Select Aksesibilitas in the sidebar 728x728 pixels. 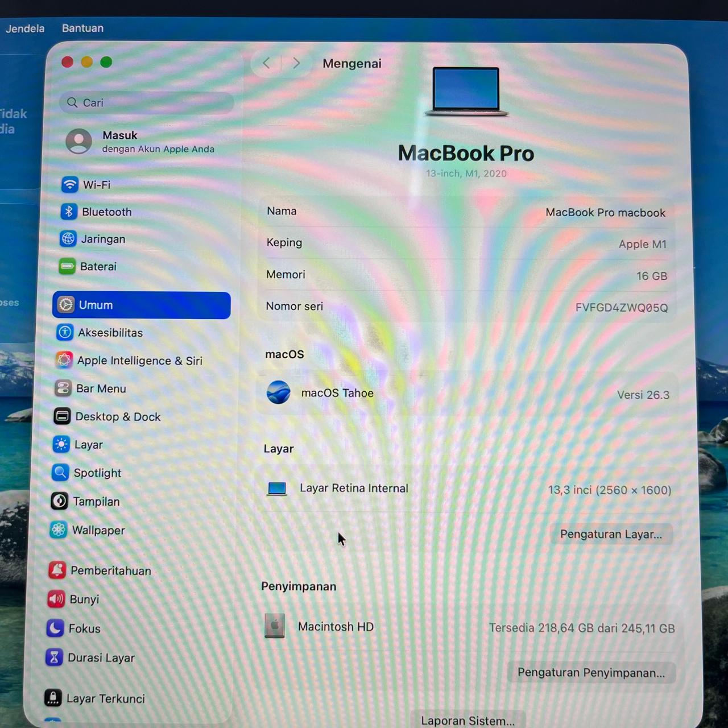[99, 332]
